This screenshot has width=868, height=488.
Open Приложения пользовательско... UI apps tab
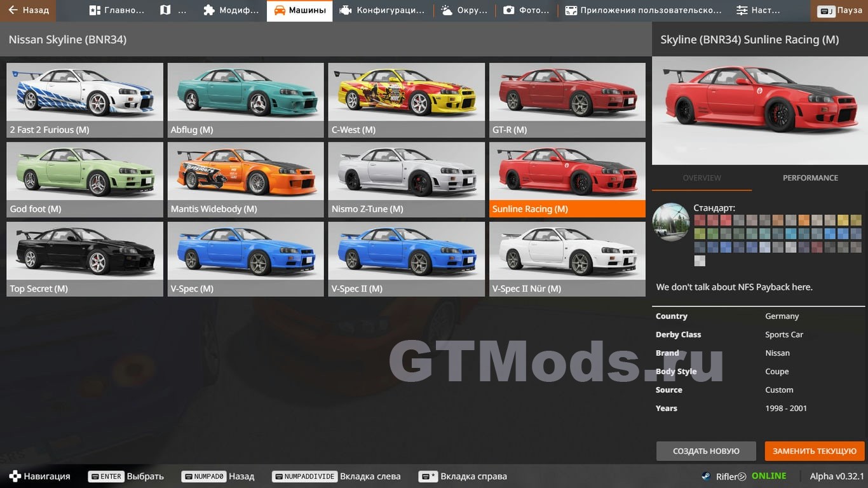[643, 10]
